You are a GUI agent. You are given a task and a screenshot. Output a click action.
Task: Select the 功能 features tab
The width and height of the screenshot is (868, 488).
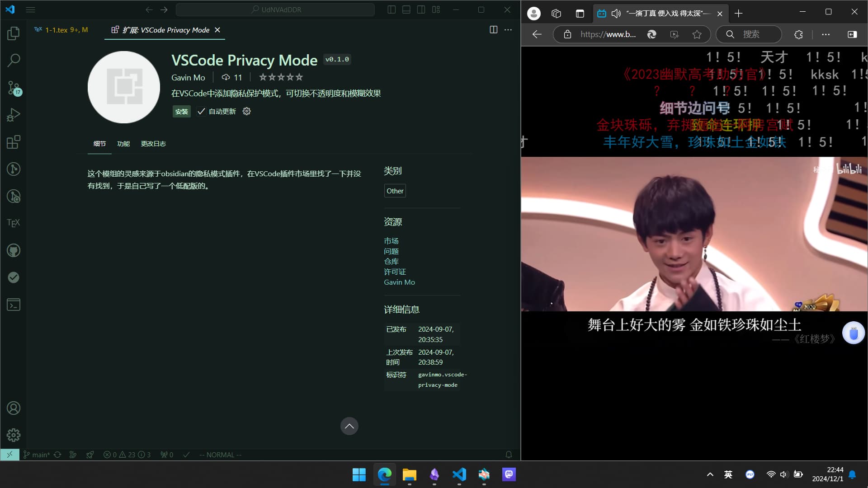point(123,144)
